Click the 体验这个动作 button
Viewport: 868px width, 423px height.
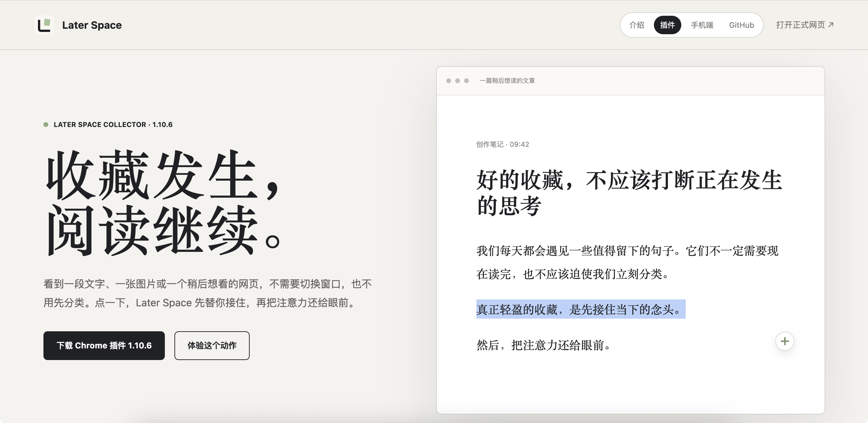click(212, 345)
